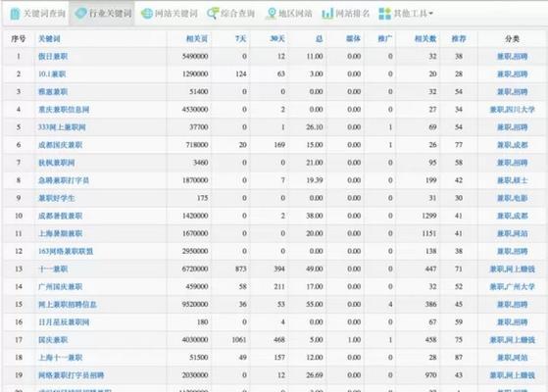Click category 兼职,成都 in row 6
548x392 pixels.
[513, 145]
